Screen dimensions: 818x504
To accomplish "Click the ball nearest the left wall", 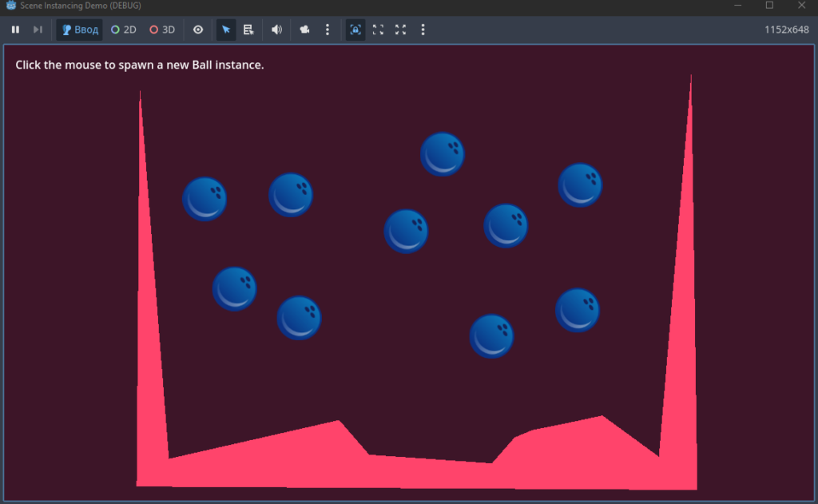I will click(204, 199).
